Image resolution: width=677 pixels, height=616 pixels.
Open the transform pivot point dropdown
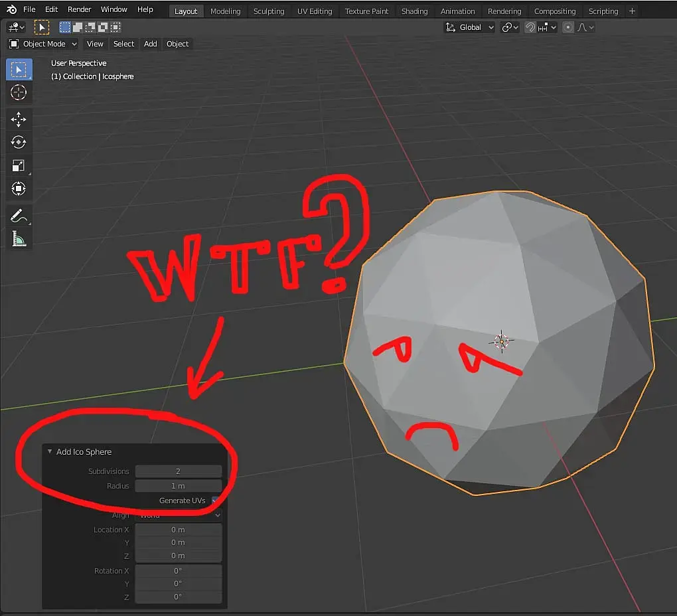pyautogui.click(x=510, y=27)
